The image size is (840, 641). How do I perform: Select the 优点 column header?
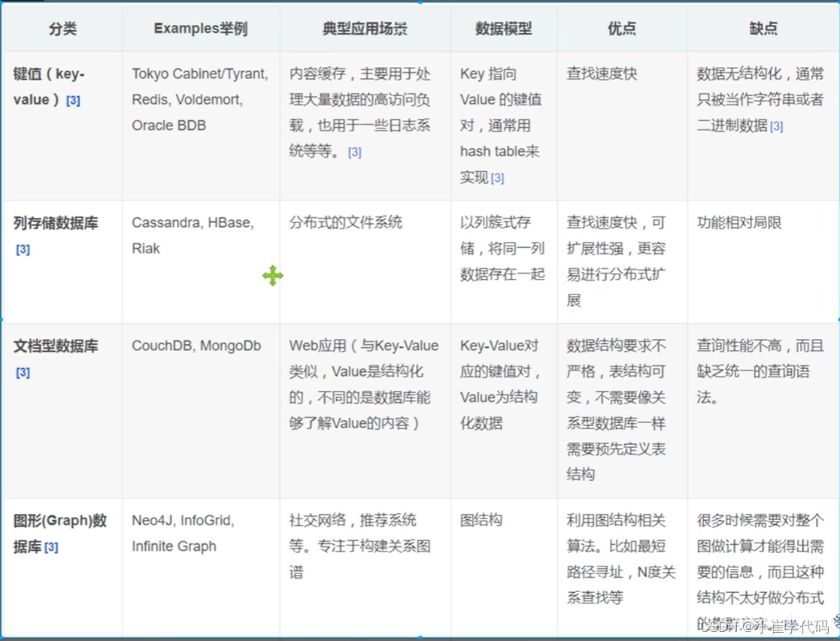point(620,28)
